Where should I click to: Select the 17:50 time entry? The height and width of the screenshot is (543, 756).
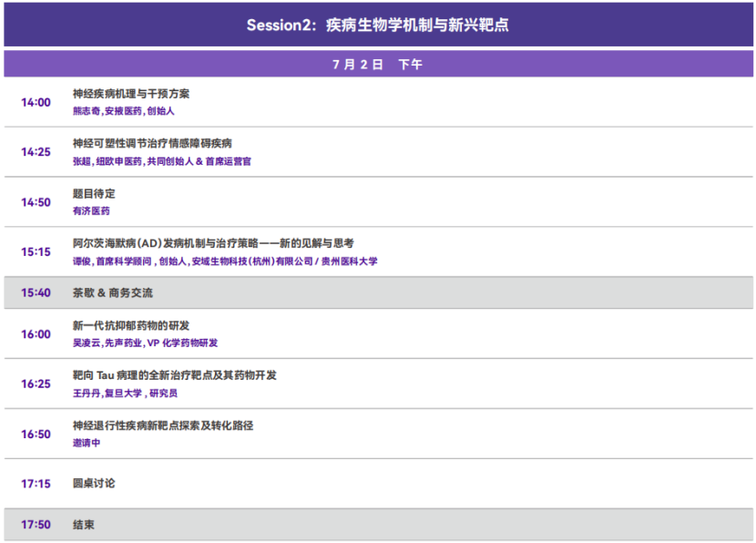tap(36, 525)
